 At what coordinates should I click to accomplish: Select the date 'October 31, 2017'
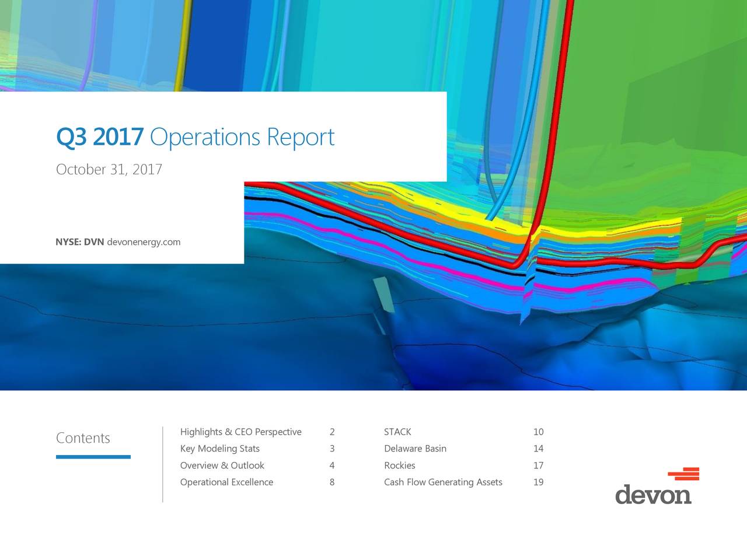click(x=109, y=170)
